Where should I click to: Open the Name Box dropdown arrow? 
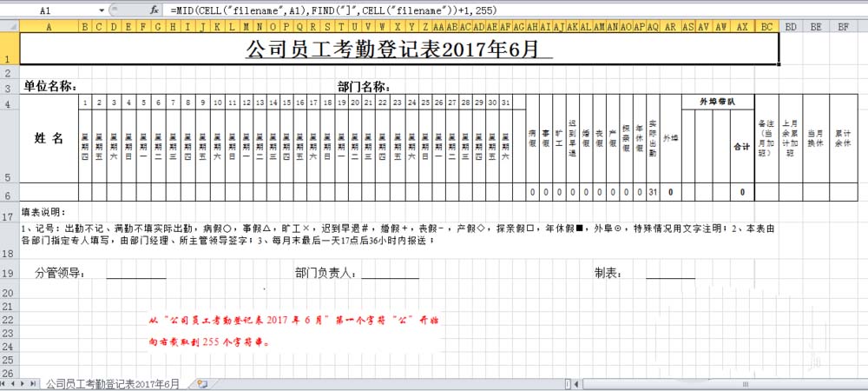click(102, 10)
